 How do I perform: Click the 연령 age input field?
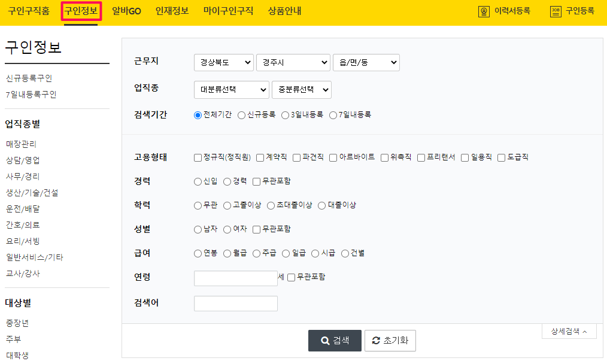tap(236, 278)
